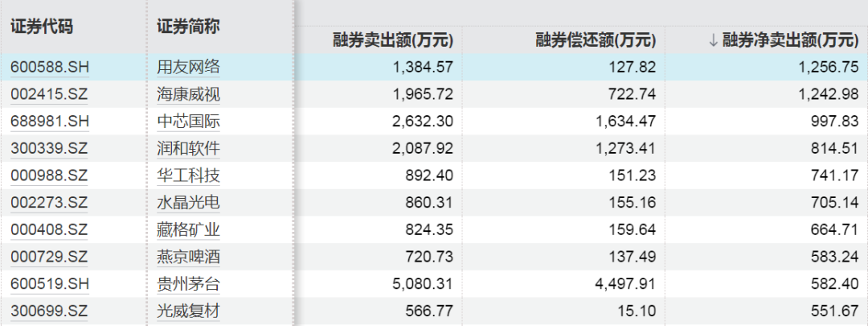
Task: Open stock code 300339.SZ
Action: coord(49,149)
